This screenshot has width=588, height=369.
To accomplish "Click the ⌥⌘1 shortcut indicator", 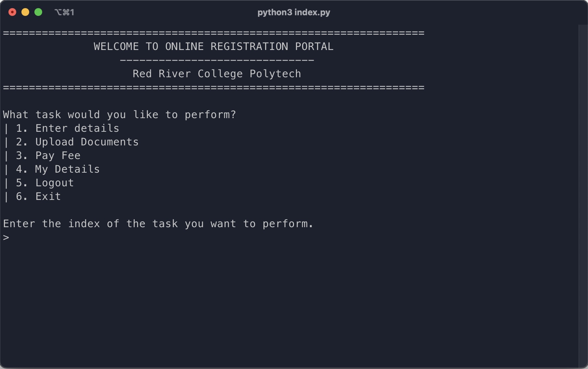I will coord(64,12).
